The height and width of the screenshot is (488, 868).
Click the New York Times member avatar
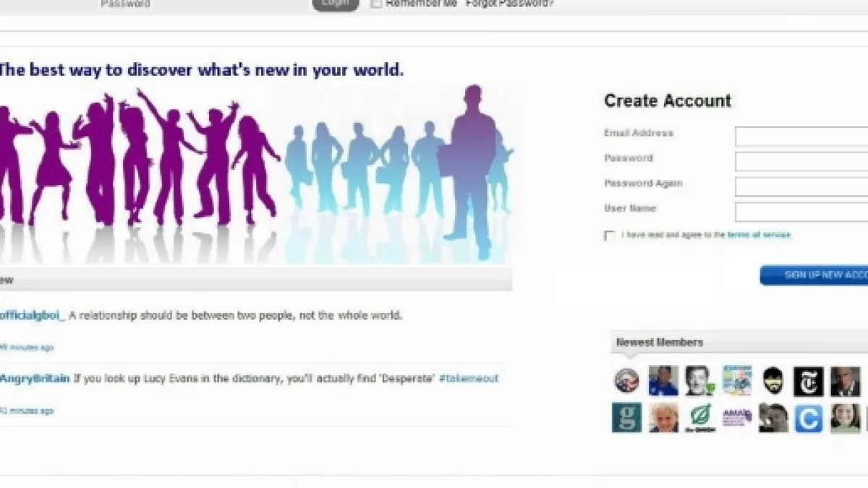point(808,381)
